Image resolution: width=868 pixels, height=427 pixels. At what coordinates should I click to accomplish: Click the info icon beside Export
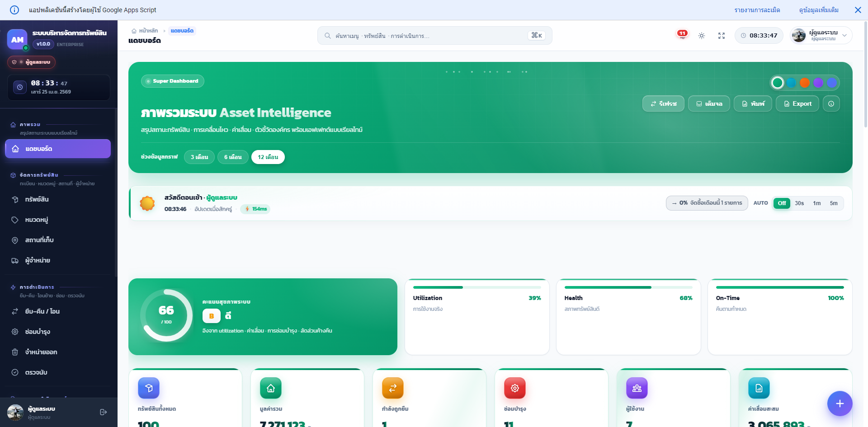point(831,103)
